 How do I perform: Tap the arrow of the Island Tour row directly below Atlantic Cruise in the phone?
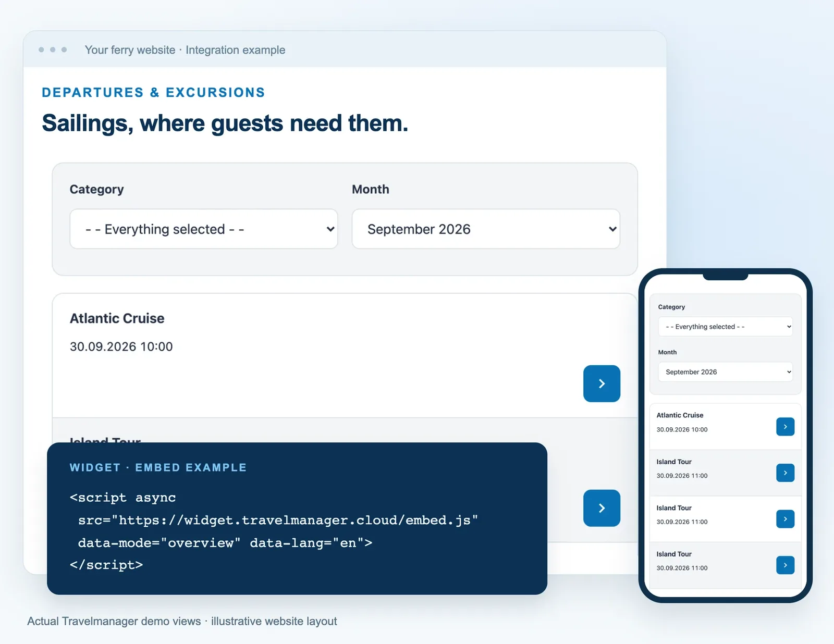click(x=785, y=473)
